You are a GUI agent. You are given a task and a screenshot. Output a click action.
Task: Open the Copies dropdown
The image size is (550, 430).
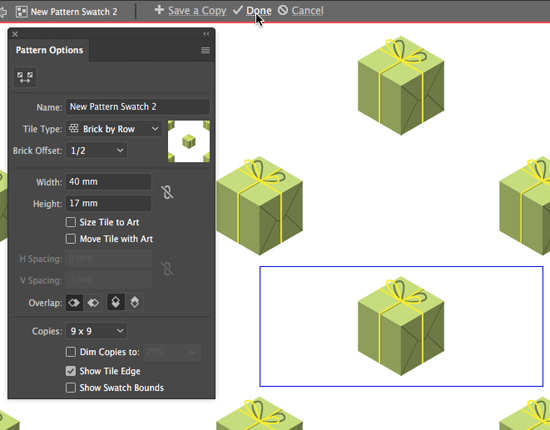tap(96, 331)
